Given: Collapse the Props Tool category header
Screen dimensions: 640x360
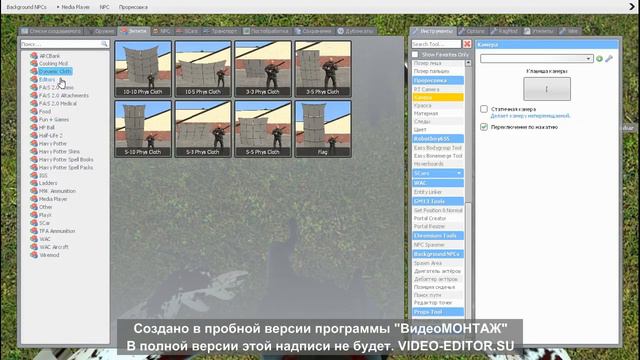Looking at the screenshot, I should (x=438, y=312).
